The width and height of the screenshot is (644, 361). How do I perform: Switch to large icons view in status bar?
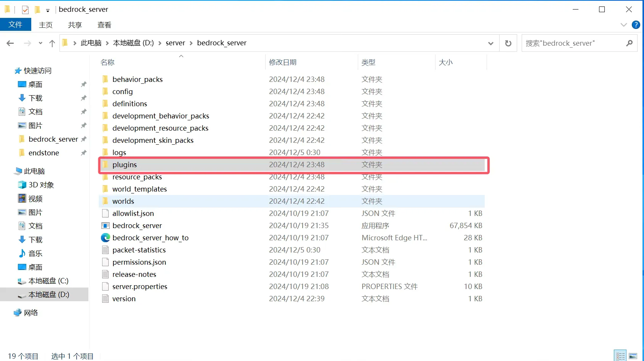[x=633, y=356]
